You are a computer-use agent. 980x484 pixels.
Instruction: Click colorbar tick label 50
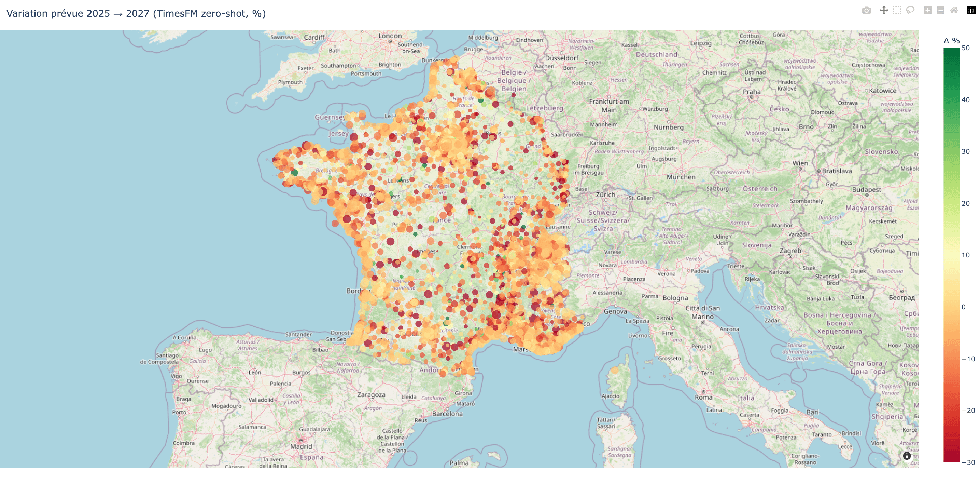(x=966, y=48)
